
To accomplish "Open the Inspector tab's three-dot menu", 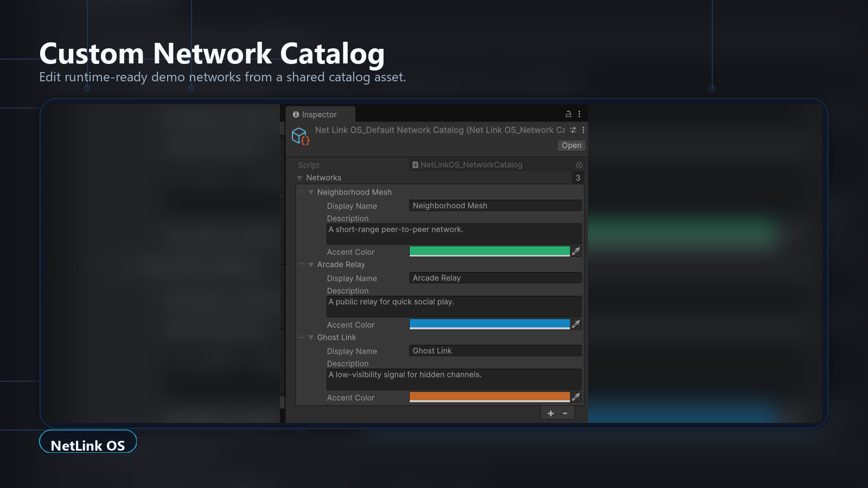I will click(x=579, y=114).
